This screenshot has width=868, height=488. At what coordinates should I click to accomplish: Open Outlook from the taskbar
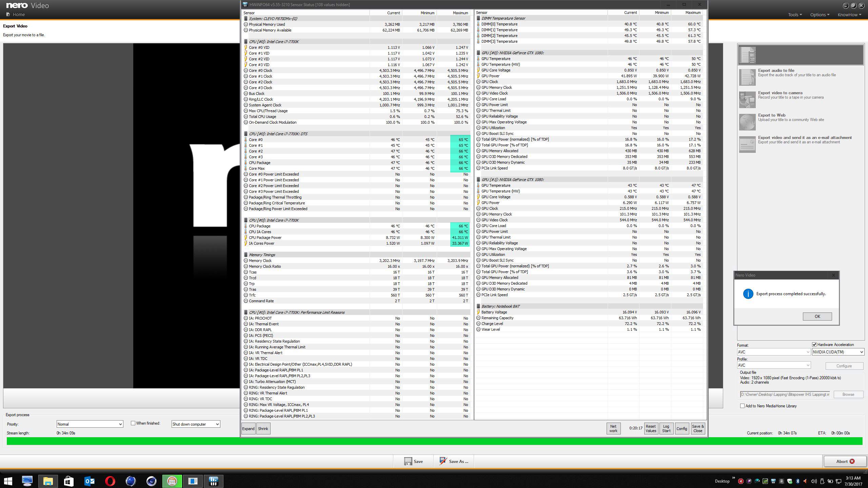point(90,481)
